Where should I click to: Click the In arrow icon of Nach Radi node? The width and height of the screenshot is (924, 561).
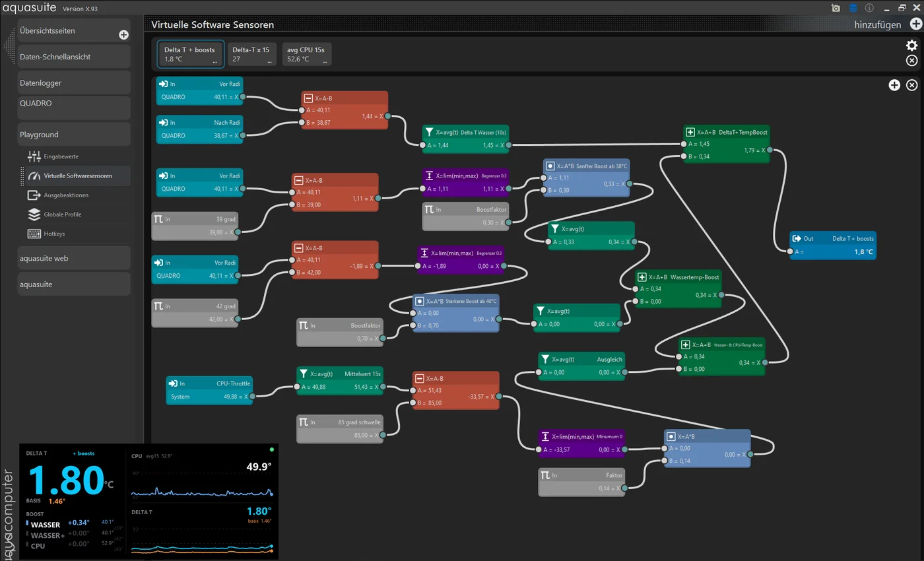pos(164,123)
